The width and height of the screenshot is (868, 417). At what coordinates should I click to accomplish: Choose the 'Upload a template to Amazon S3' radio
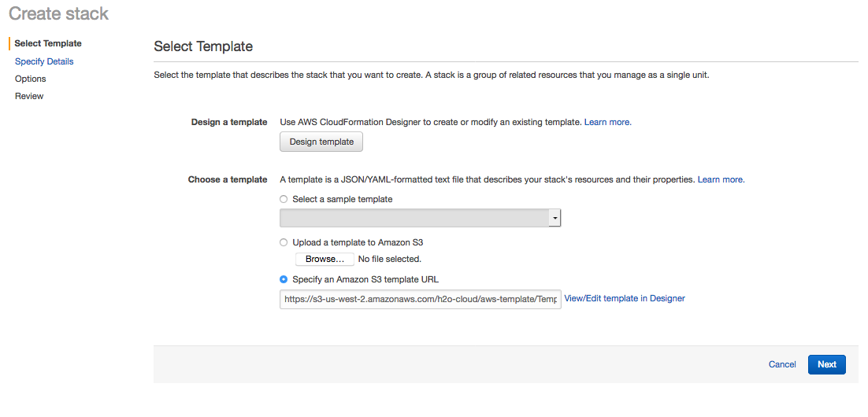pos(284,242)
